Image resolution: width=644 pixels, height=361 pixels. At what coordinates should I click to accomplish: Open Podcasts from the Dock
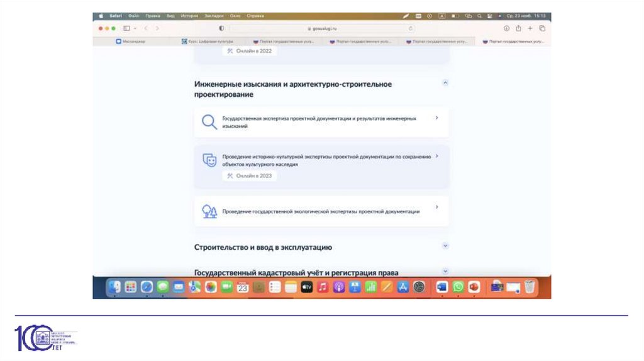click(339, 287)
